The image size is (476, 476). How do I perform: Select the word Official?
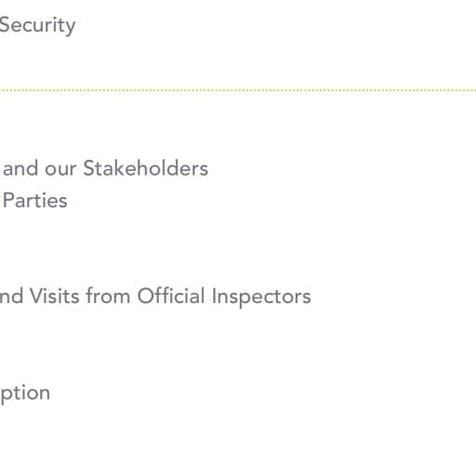[x=171, y=296]
